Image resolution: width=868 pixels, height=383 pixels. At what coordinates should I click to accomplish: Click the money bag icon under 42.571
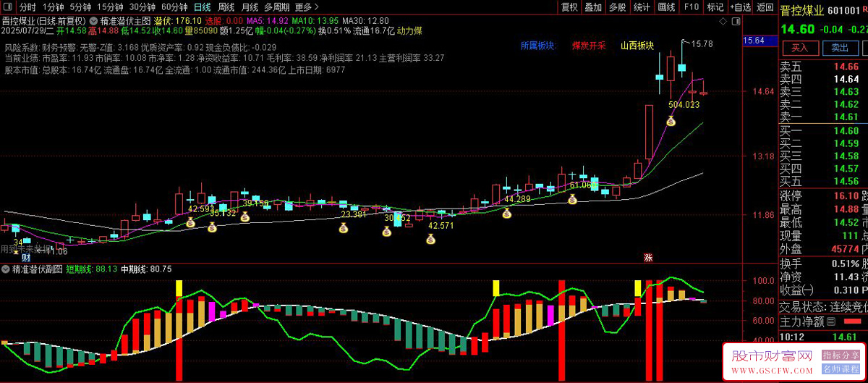pyautogui.click(x=432, y=240)
